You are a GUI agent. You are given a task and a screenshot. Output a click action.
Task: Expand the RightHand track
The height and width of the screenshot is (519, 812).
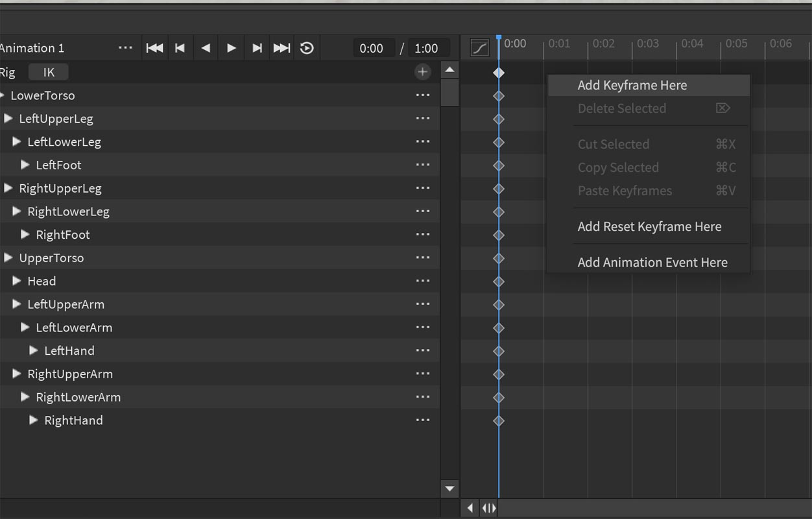coord(34,420)
